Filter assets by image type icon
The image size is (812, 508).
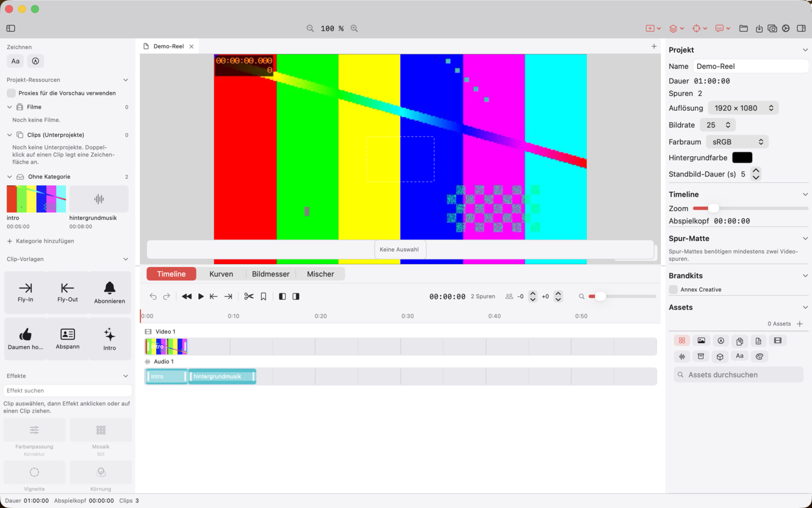tap(701, 340)
